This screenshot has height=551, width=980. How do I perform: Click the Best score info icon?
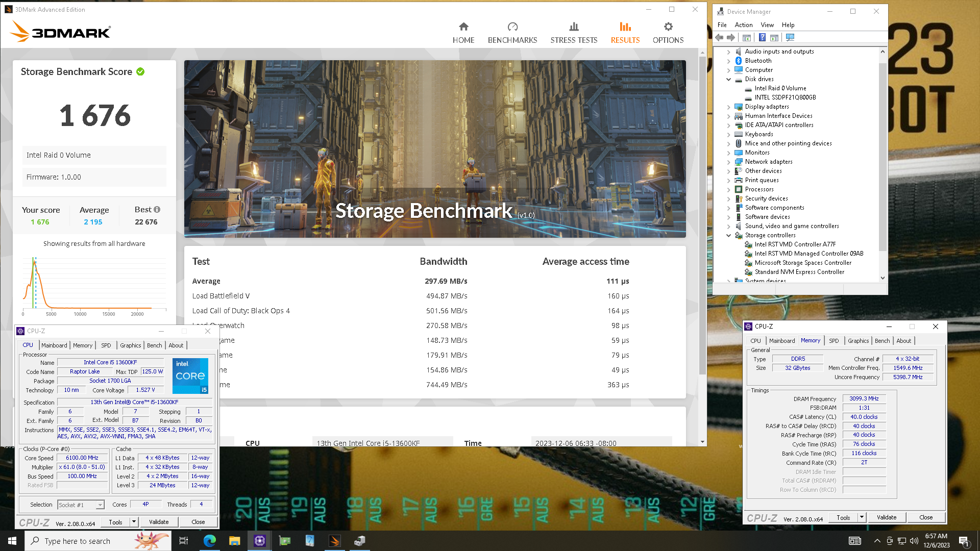[157, 210]
